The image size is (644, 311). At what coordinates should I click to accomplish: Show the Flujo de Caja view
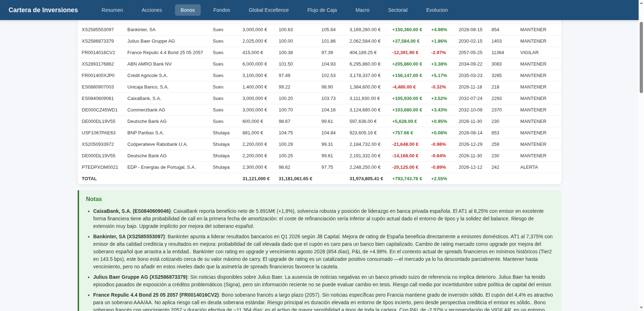point(322,10)
